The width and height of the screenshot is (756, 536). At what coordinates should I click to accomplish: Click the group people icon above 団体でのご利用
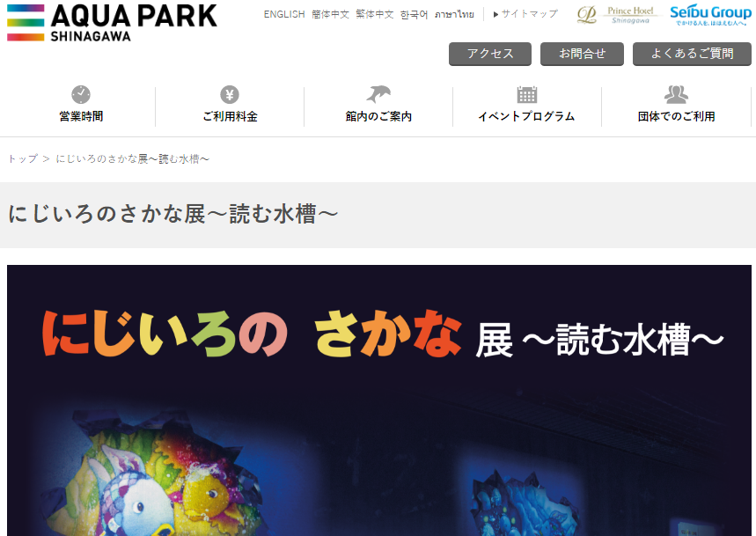(676, 94)
